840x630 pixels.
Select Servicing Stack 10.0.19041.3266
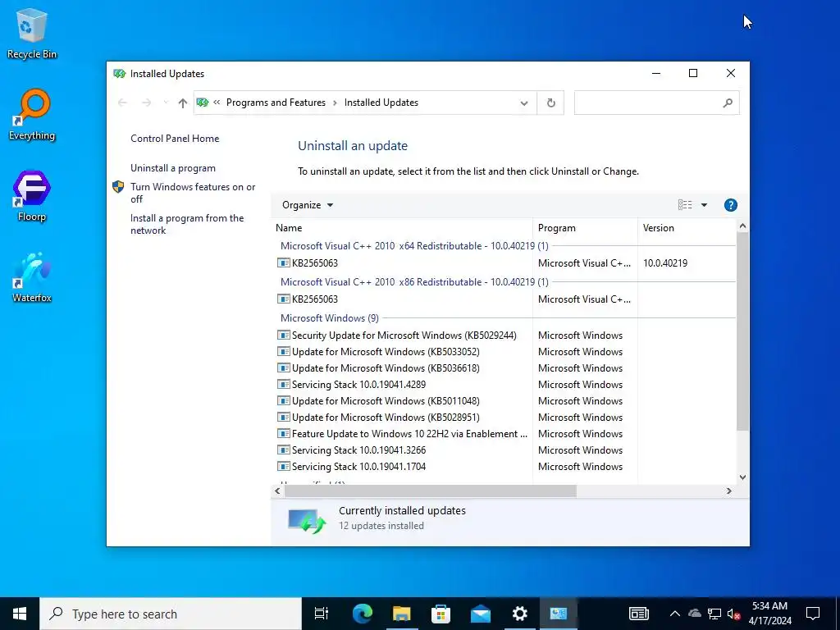pyautogui.click(x=359, y=450)
